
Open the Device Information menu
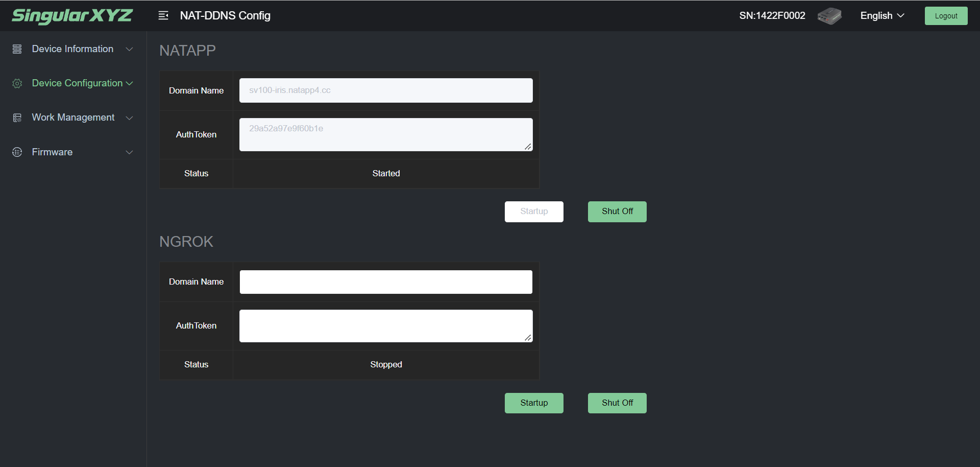(73, 49)
